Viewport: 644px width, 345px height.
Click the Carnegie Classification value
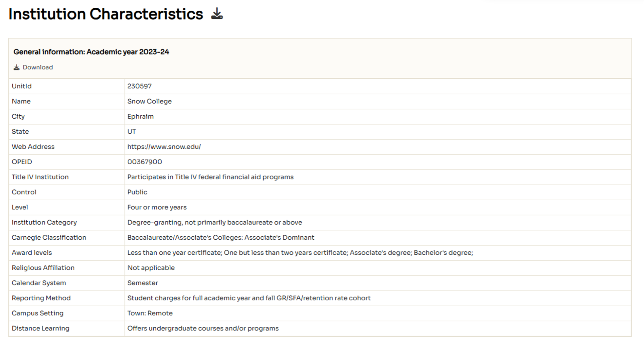point(220,237)
